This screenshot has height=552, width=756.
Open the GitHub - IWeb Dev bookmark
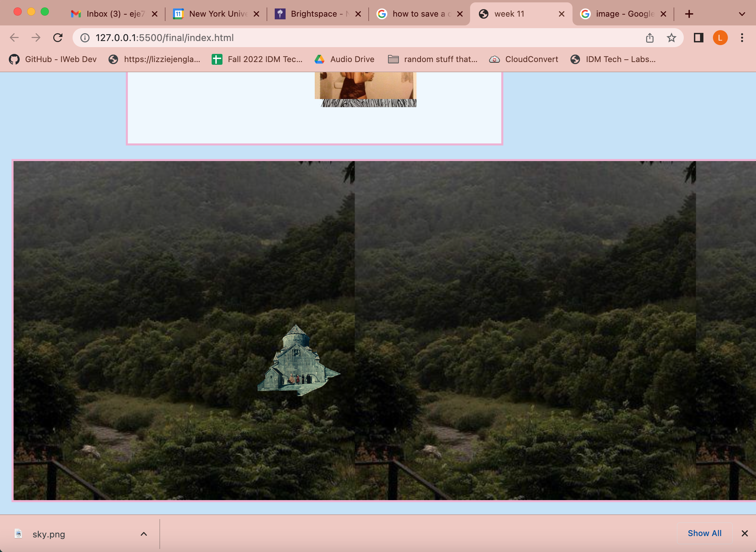(x=53, y=59)
